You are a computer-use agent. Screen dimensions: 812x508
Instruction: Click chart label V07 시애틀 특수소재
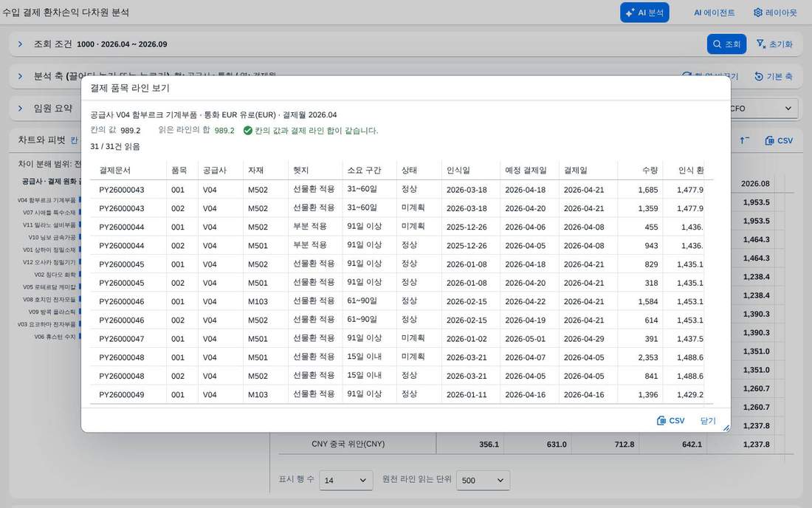pyautogui.click(x=49, y=213)
